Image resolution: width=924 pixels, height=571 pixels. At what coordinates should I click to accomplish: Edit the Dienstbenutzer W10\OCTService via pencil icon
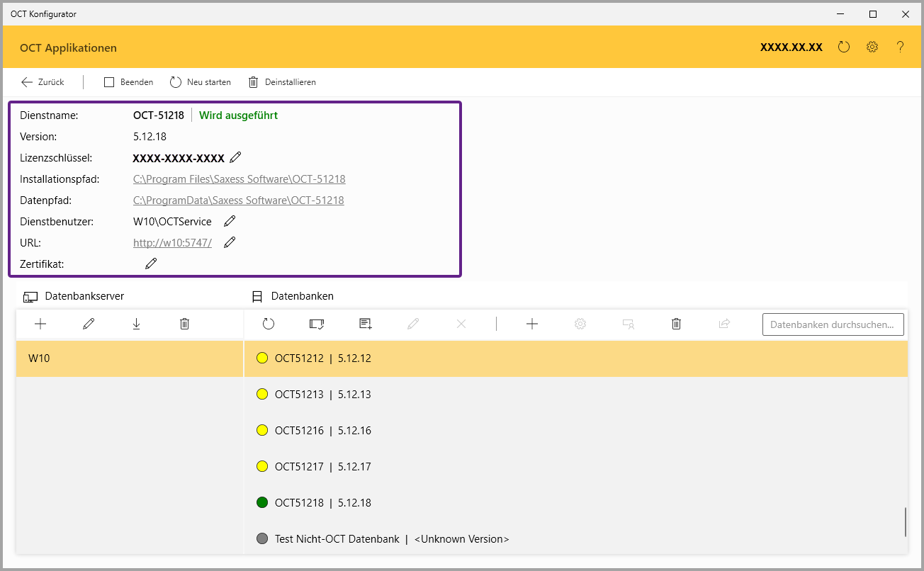pyautogui.click(x=230, y=221)
